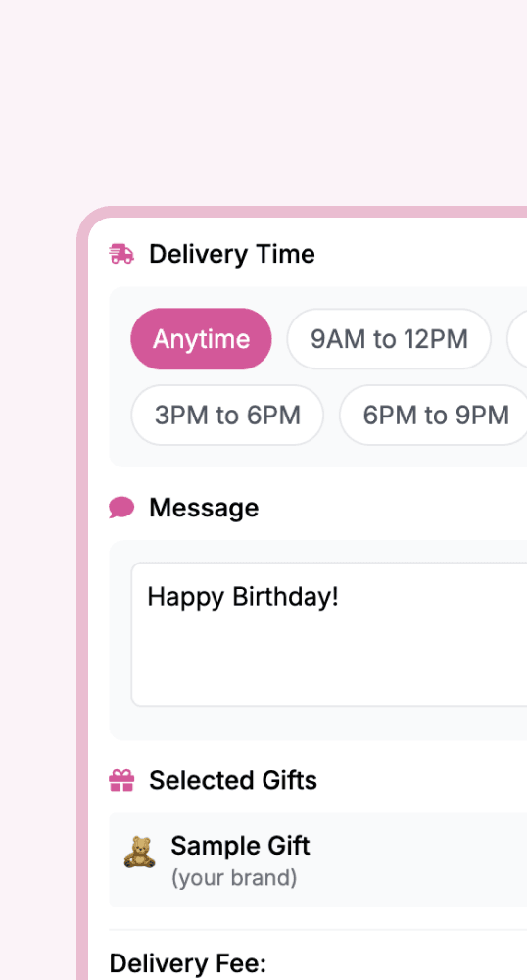This screenshot has width=527, height=980.
Task: Click the light pink page background above the card
Action: pyautogui.click(x=263, y=100)
